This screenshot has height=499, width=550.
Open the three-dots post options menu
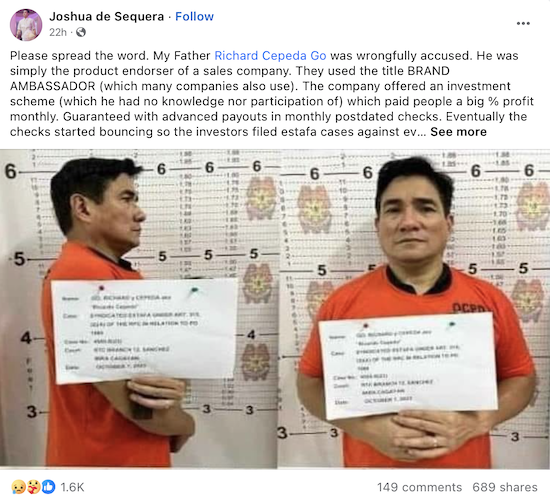(523, 23)
